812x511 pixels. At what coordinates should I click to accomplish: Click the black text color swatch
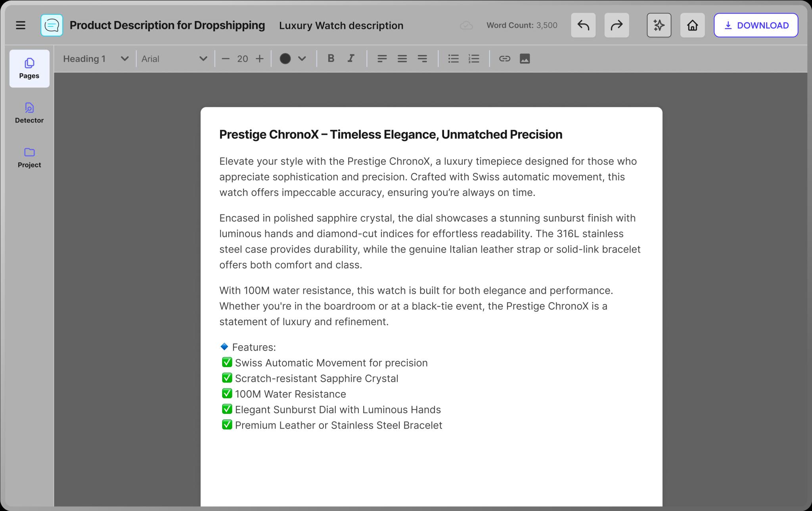tap(285, 59)
